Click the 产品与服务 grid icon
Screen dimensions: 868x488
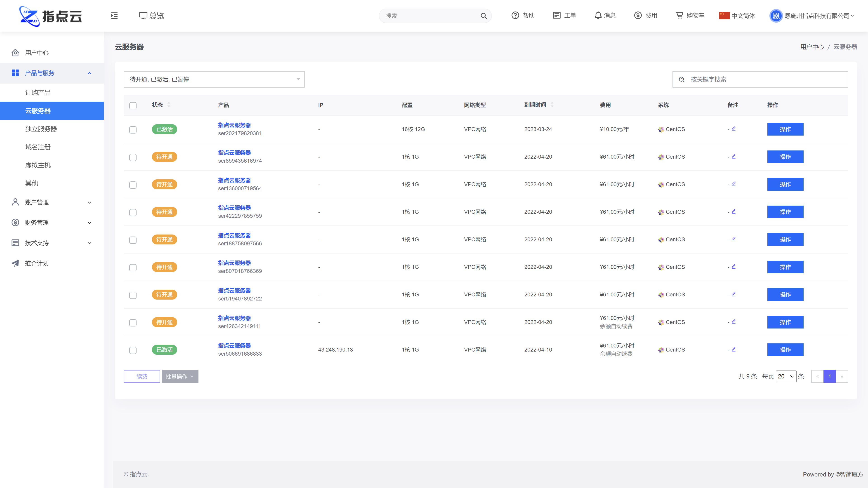[x=15, y=73]
